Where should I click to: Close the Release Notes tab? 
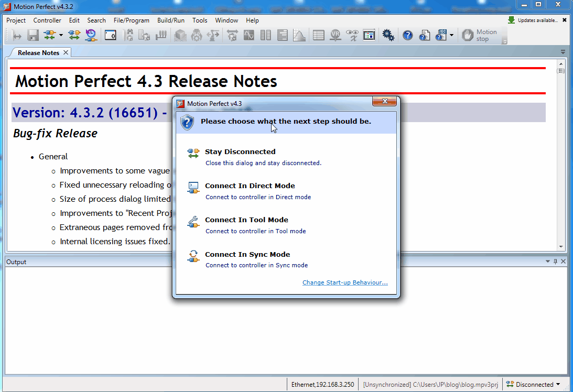66,52
